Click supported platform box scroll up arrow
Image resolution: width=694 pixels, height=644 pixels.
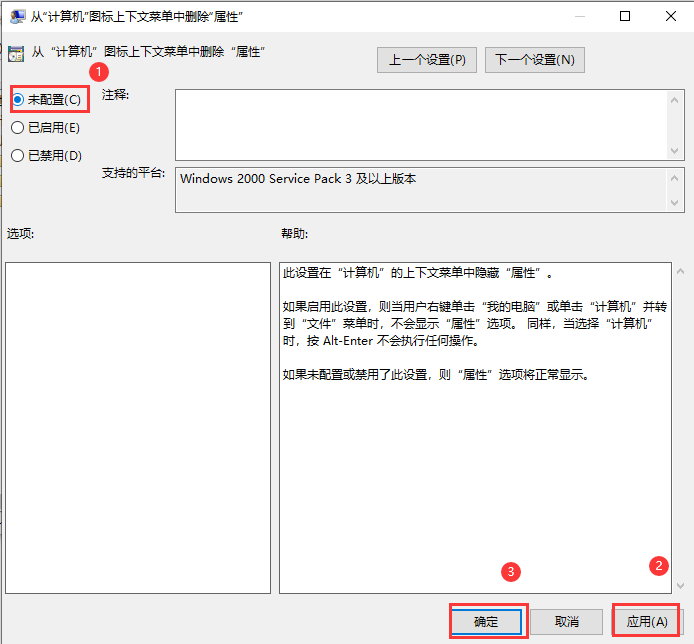click(x=674, y=178)
